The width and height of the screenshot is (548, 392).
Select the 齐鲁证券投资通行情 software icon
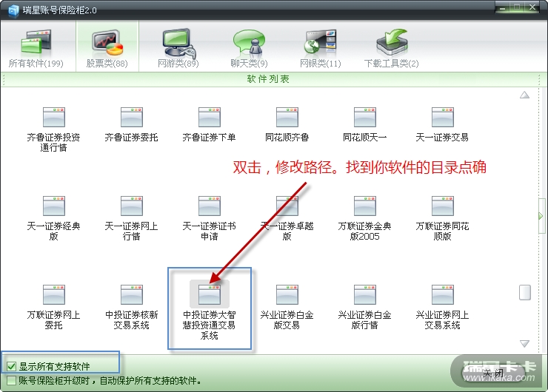(x=54, y=118)
